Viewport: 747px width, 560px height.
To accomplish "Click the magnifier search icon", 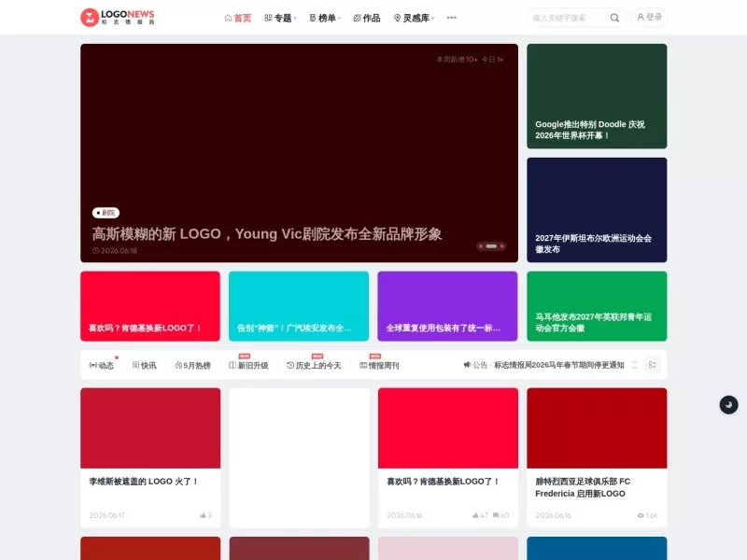I will pyautogui.click(x=614, y=18).
